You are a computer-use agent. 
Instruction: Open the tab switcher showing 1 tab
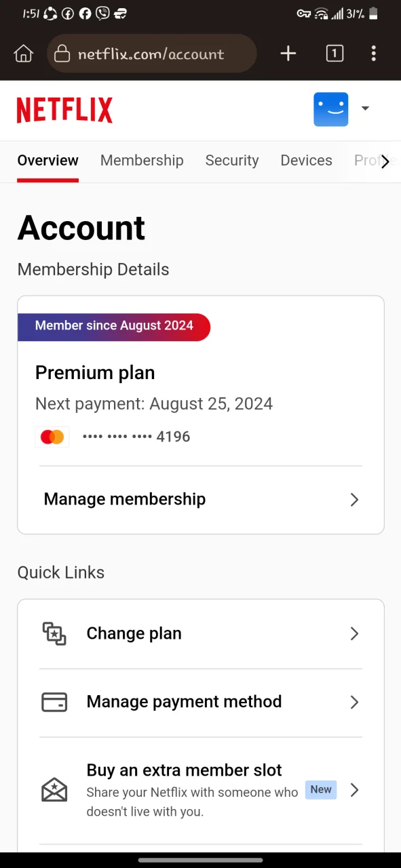[x=335, y=54]
